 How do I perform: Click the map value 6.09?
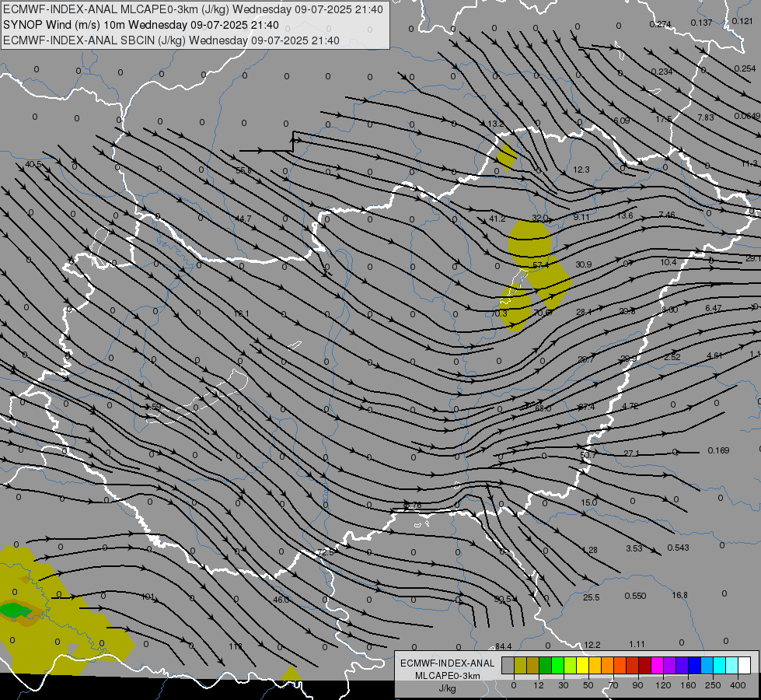click(x=622, y=121)
